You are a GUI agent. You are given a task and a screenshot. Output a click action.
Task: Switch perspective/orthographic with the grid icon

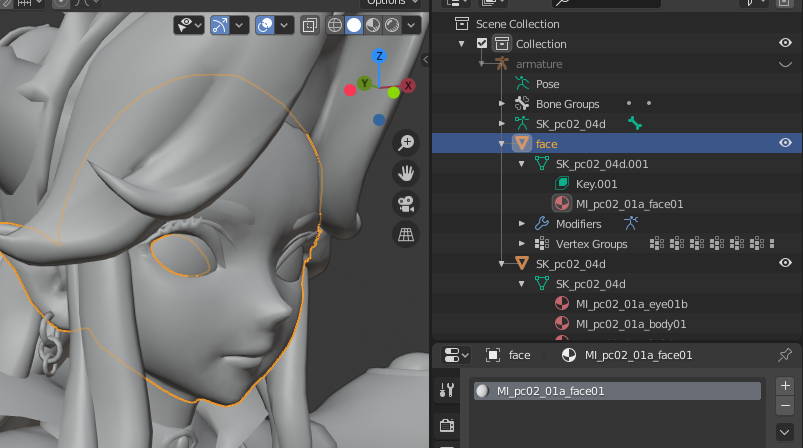(406, 235)
